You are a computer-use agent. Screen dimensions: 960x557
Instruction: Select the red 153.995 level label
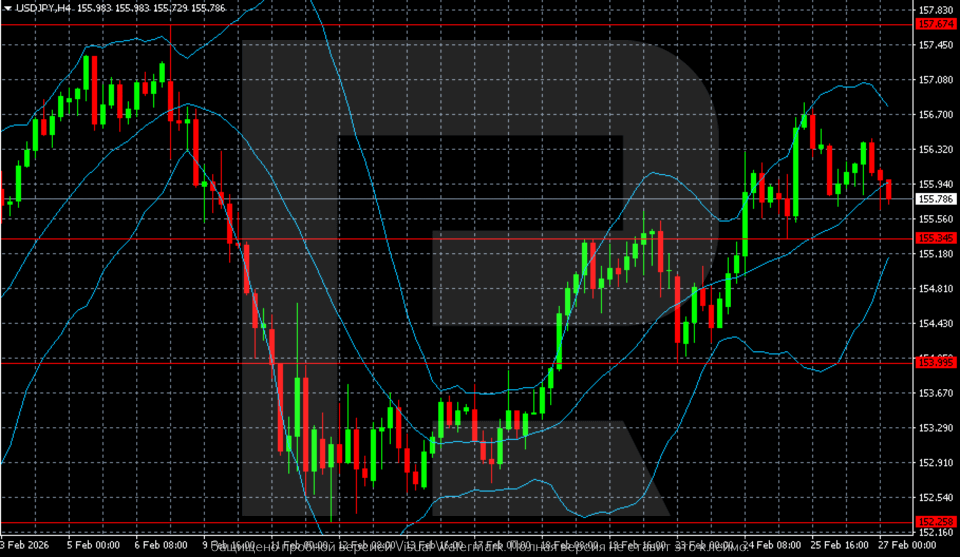(x=937, y=362)
